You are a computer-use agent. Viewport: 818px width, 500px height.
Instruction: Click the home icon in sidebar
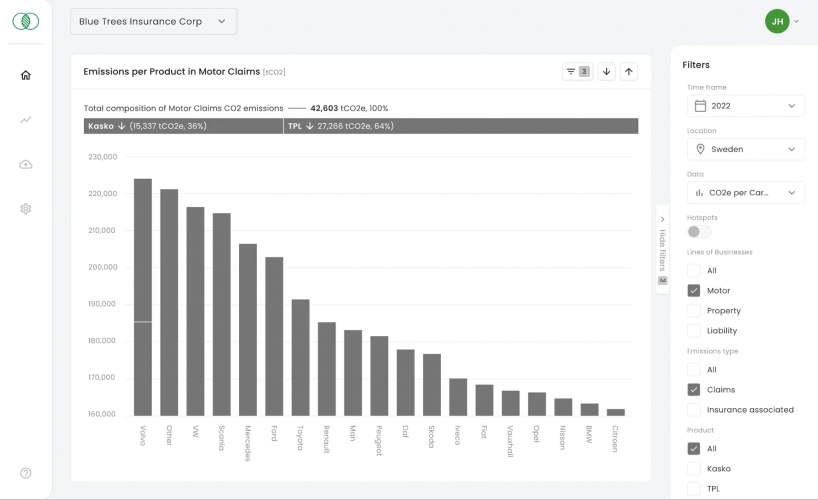(26, 75)
